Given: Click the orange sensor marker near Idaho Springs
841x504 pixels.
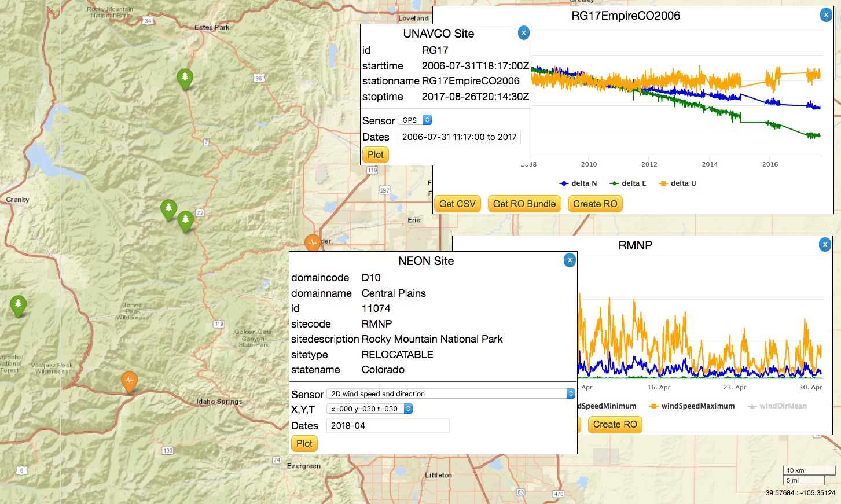Looking at the screenshot, I should 129,381.
